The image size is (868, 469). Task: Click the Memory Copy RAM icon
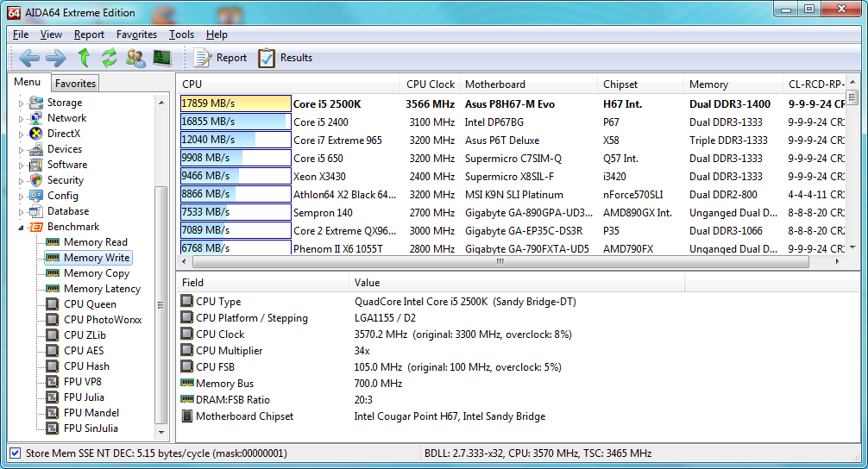pos(53,273)
